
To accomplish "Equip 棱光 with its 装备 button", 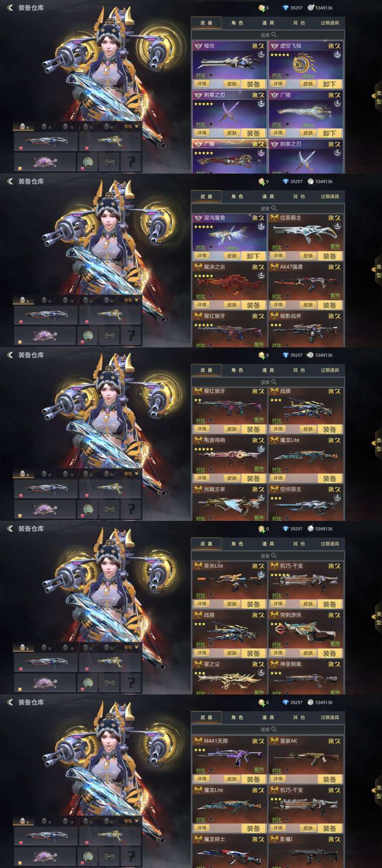I will click(x=253, y=84).
